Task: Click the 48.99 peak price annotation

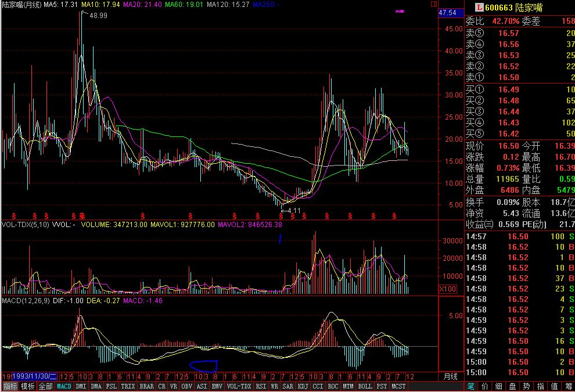Action: 98,16
